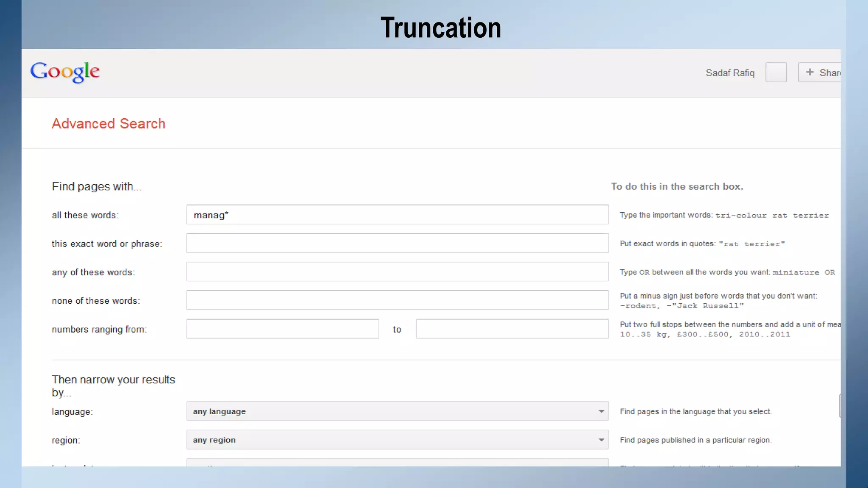Click the "numbers ranging from:" label

(x=99, y=329)
